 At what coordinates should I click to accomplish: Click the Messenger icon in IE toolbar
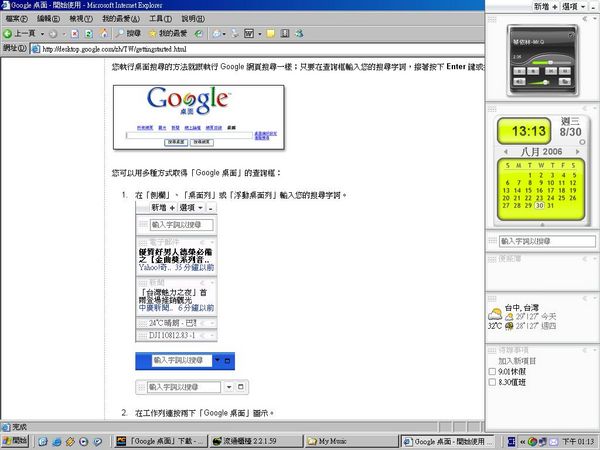(299, 34)
